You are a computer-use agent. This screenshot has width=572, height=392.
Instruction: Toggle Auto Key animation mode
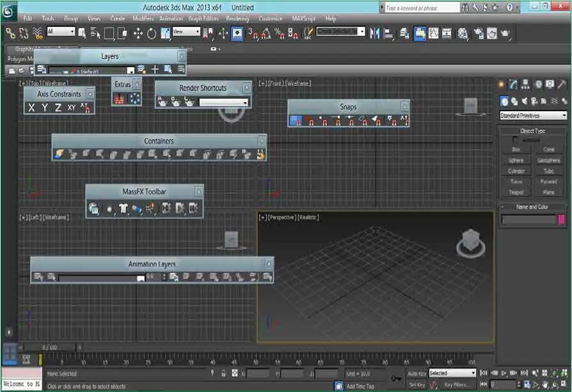tap(417, 373)
